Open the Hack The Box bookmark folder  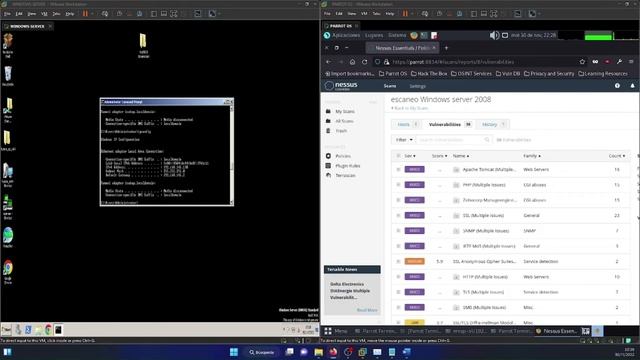[x=429, y=74]
